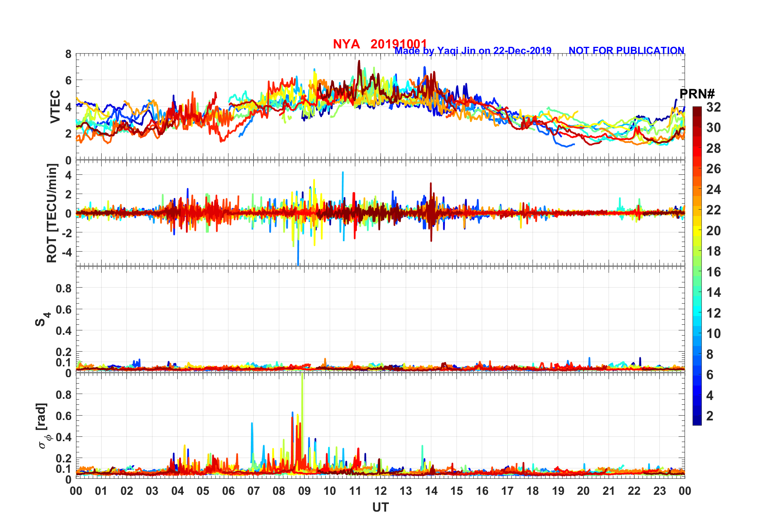Click colorbar tick label '28'
Image resolution: width=761 pixels, height=532 pixels.
point(713,148)
